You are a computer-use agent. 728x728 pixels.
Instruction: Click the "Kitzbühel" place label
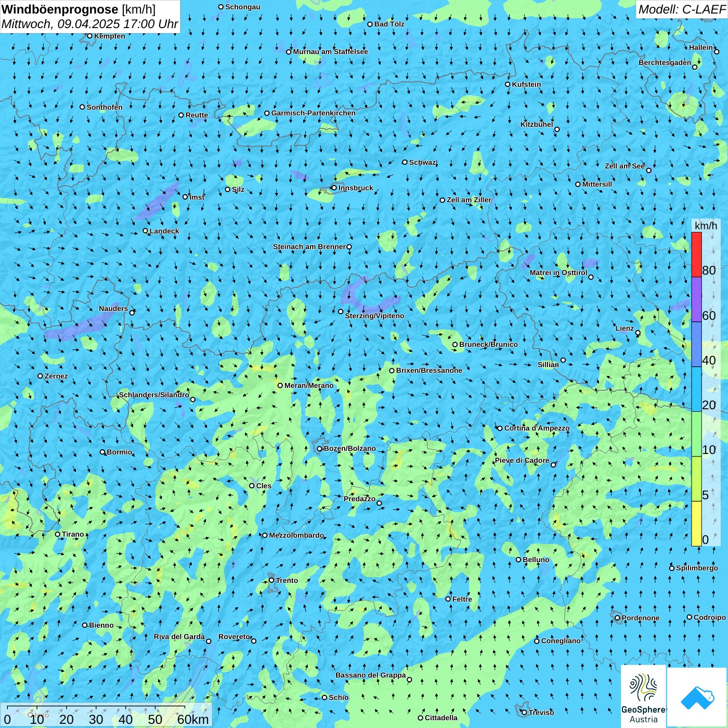[537, 124]
